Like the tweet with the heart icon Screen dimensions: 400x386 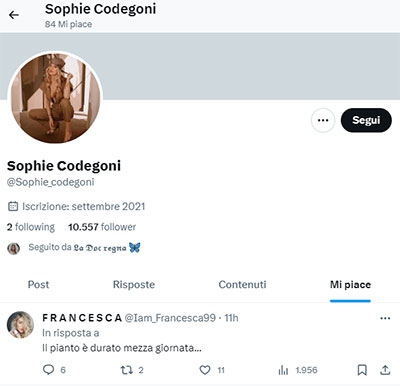[x=205, y=370]
